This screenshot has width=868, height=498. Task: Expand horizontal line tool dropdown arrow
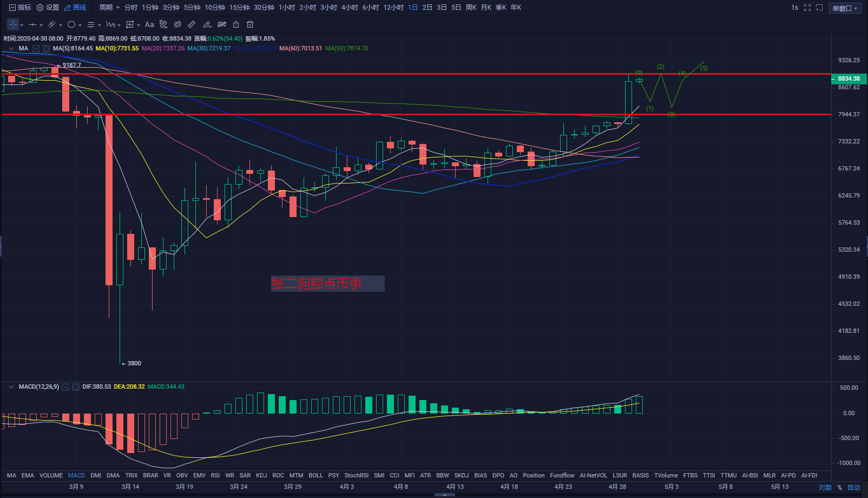tap(41, 25)
